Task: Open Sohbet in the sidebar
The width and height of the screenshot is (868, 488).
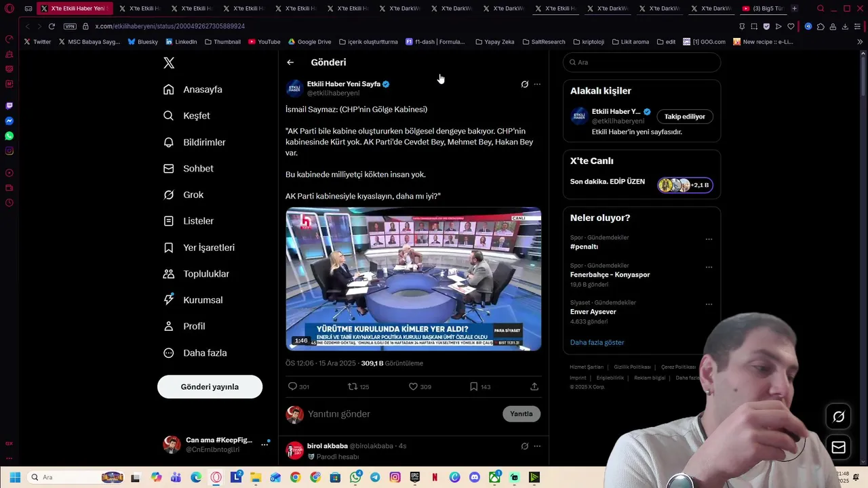Action: coord(188,169)
